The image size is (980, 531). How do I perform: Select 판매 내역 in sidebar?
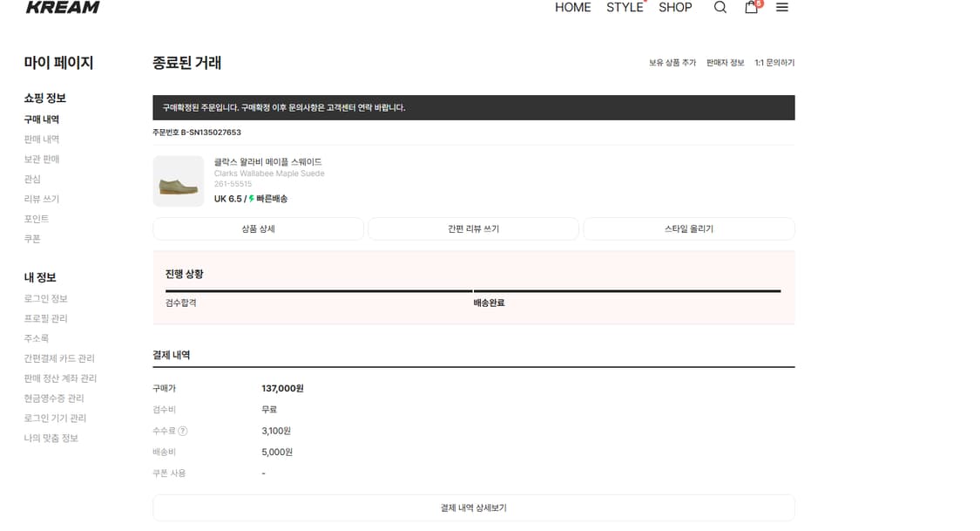point(41,140)
